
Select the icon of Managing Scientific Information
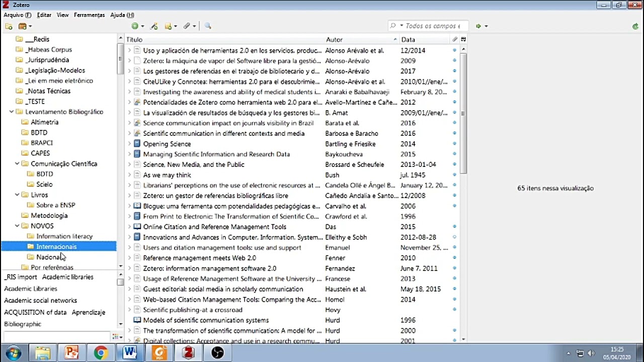tap(137, 154)
